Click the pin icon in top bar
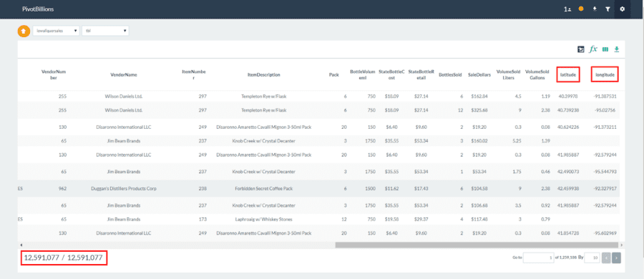This screenshot has height=279, width=644. 595,9
